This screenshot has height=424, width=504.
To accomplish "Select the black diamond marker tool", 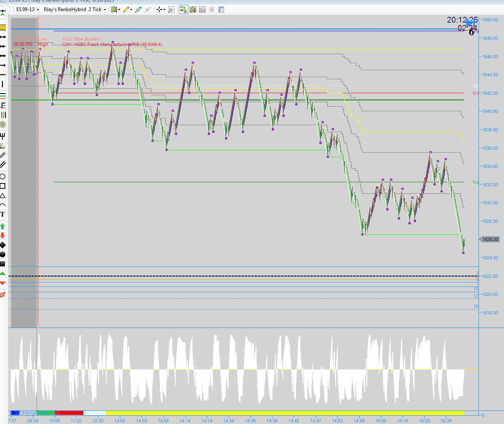I will [3, 245].
